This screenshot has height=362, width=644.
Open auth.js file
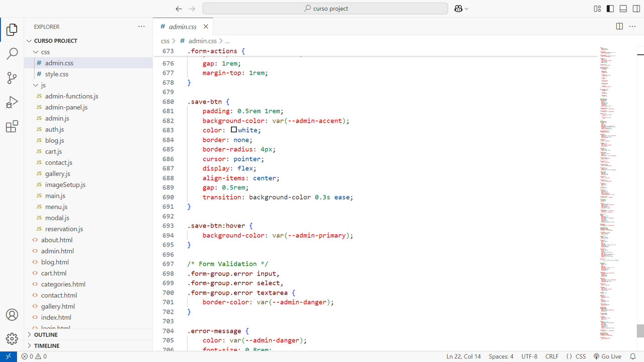[x=89, y=129]
